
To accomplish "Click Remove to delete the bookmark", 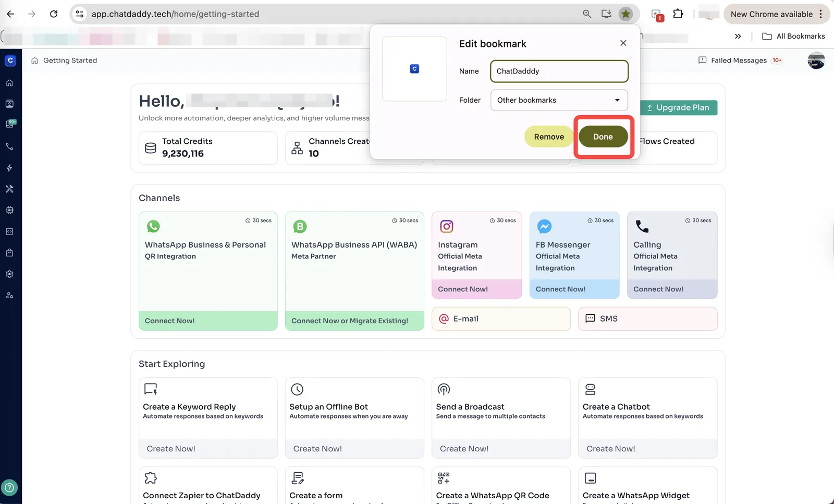I will click(548, 137).
